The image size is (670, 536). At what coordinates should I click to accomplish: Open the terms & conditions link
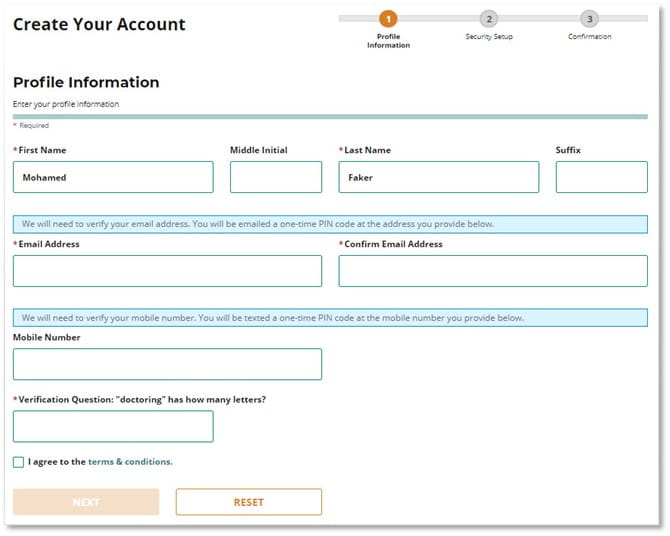tap(130, 462)
